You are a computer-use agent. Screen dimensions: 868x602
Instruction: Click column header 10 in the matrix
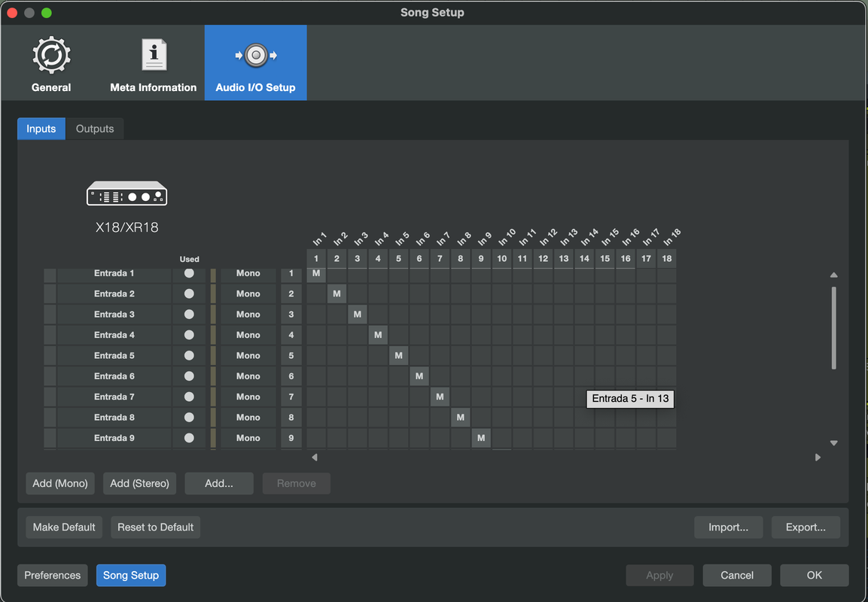click(x=501, y=258)
